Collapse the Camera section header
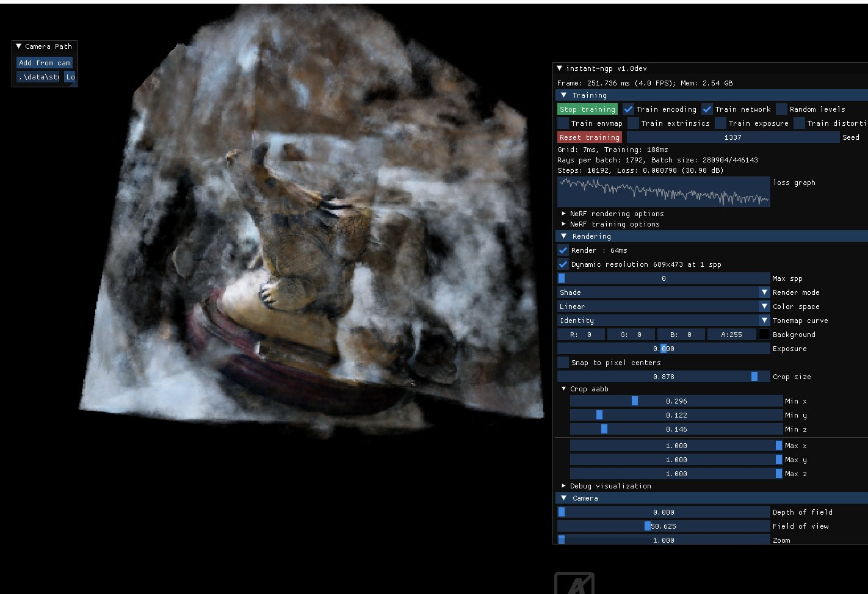The width and height of the screenshot is (868, 594). coord(564,498)
